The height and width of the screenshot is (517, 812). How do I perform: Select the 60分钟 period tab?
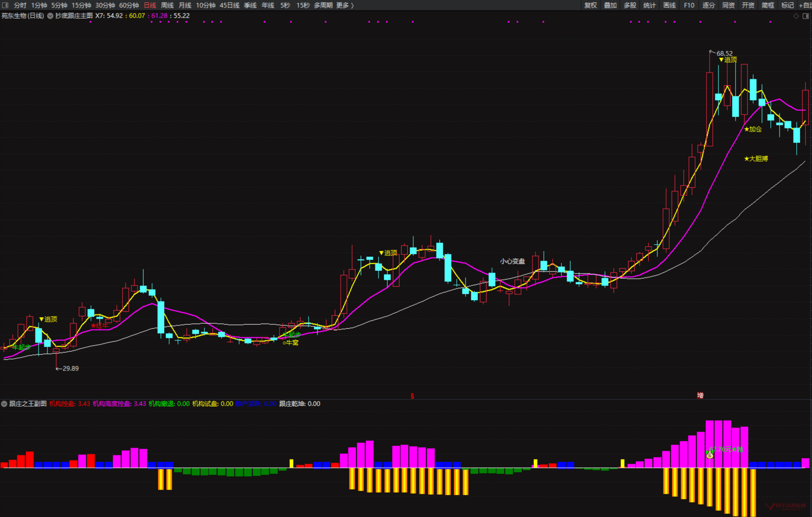pos(129,5)
